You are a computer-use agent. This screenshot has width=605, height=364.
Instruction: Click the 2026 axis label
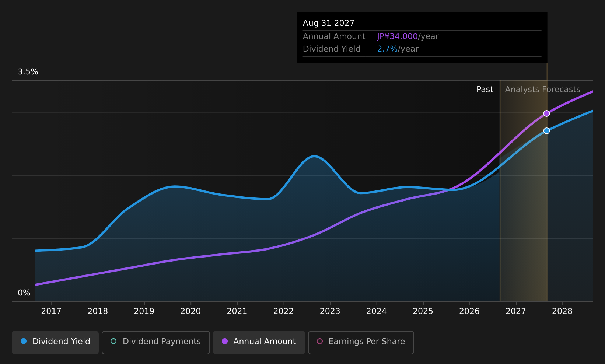pyautogui.click(x=469, y=311)
